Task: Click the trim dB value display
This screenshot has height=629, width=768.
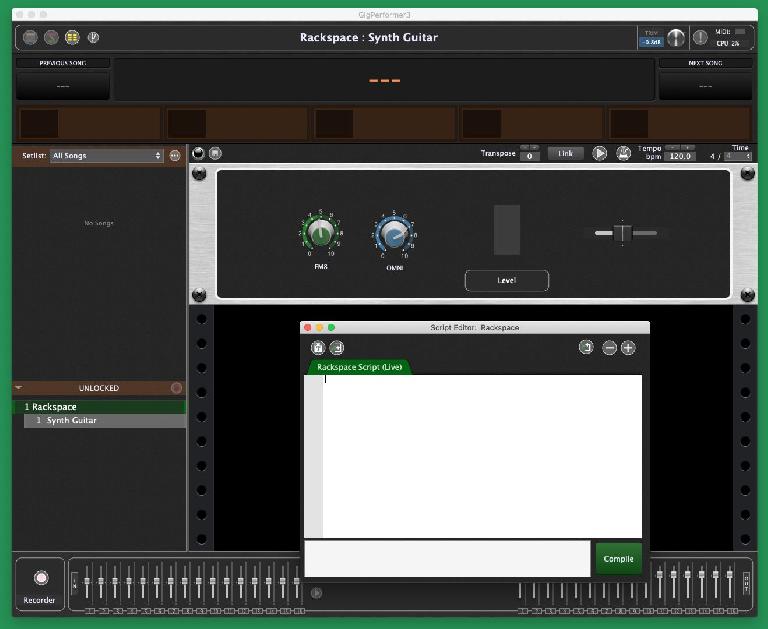Action: pyautogui.click(x=651, y=42)
